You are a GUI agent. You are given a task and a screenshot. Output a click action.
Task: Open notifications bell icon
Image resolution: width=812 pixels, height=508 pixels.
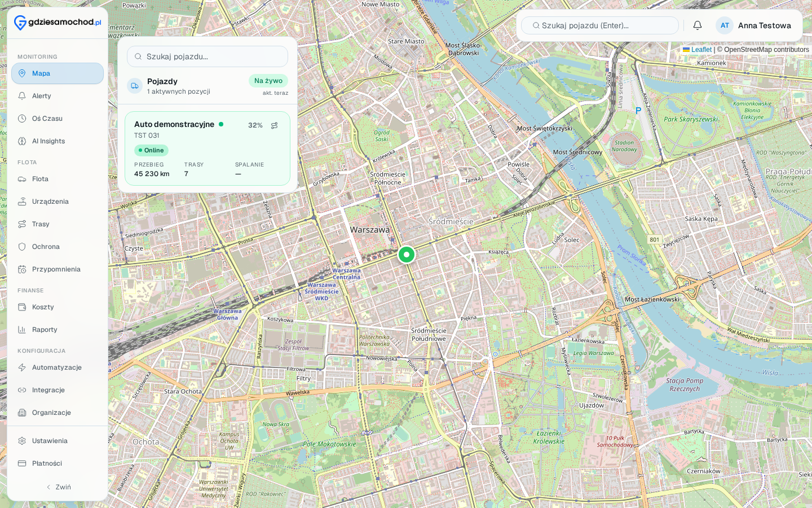pos(698,25)
